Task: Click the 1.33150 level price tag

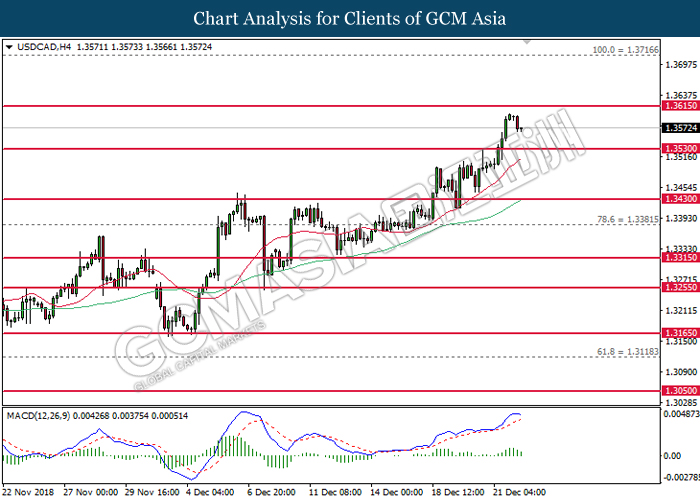Action: (681, 258)
